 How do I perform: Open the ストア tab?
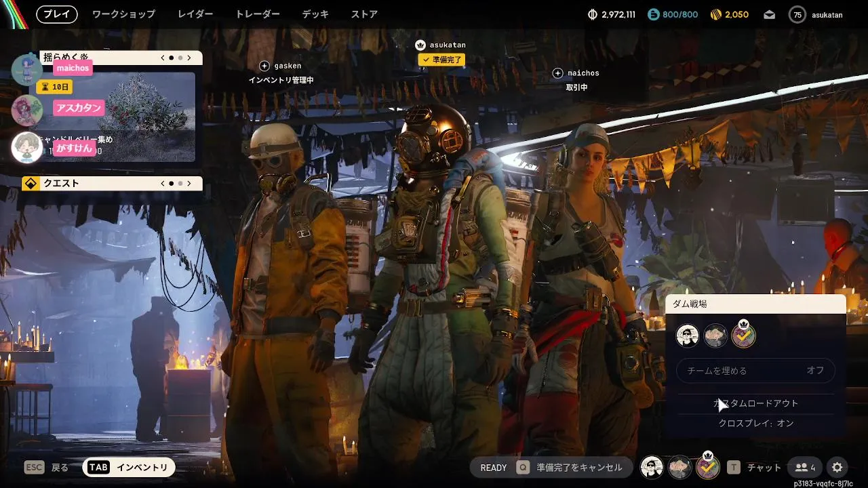pos(364,14)
